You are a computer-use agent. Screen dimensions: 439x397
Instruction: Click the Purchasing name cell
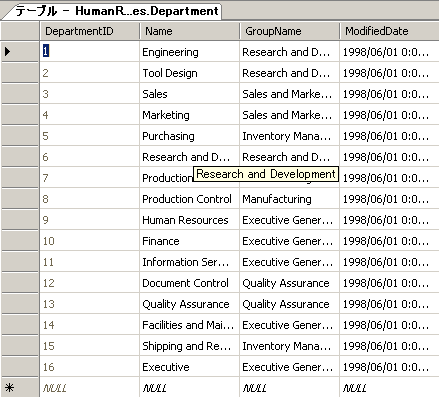[x=189, y=136]
